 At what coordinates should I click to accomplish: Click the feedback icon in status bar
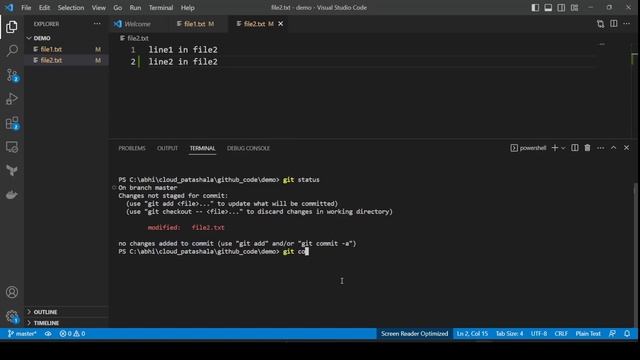pyautogui.click(x=612, y=333)
